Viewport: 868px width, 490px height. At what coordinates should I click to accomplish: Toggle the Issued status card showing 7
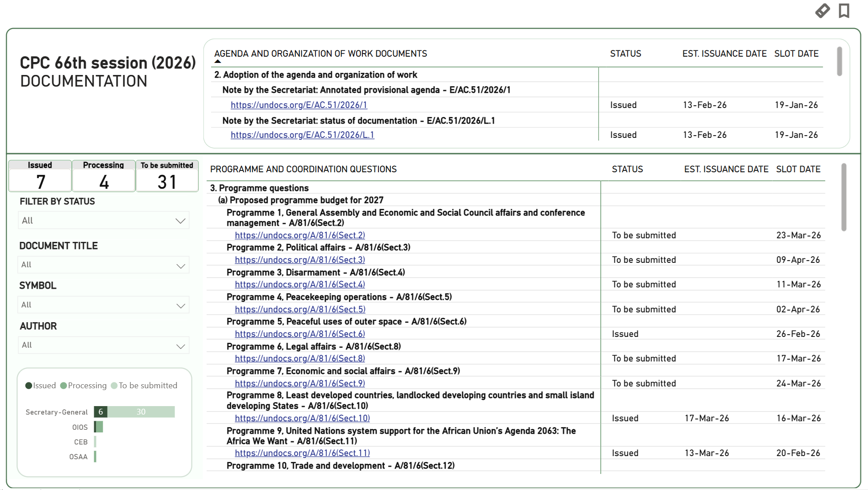[40, 176]
